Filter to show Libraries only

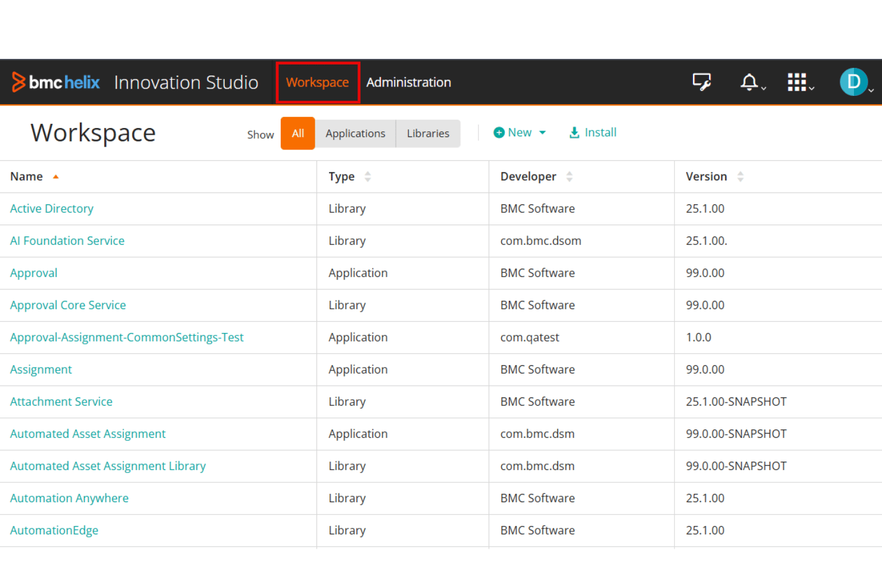coord(428,133)
